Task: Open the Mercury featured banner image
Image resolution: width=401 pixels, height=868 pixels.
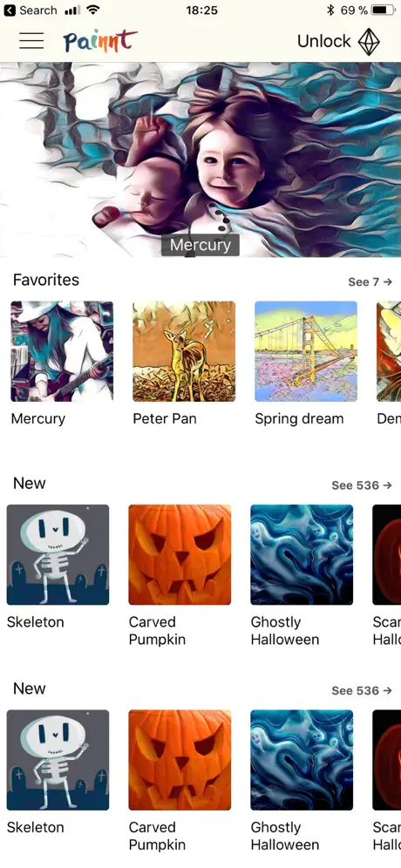Action: [200, 159]
